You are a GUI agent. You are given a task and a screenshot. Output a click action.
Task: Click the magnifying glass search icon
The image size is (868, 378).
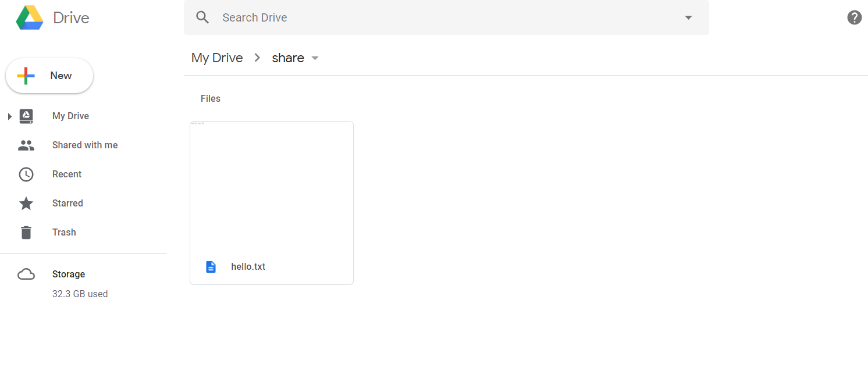point(202,17)
